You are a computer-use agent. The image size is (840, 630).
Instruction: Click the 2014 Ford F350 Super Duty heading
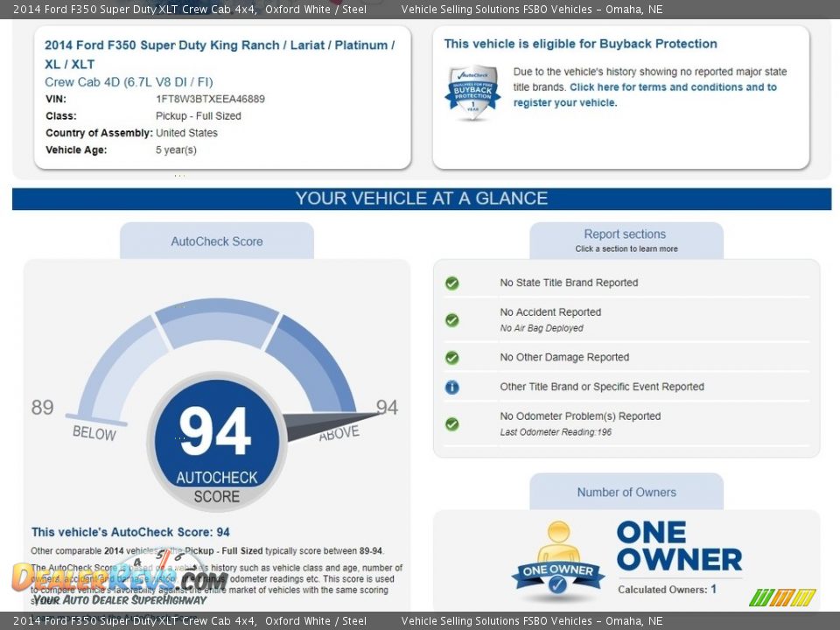[220, 54]
